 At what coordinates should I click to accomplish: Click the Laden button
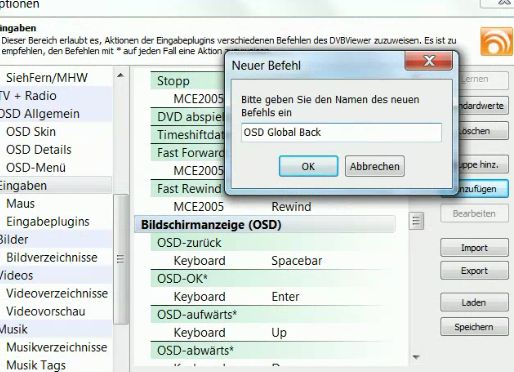474,302
